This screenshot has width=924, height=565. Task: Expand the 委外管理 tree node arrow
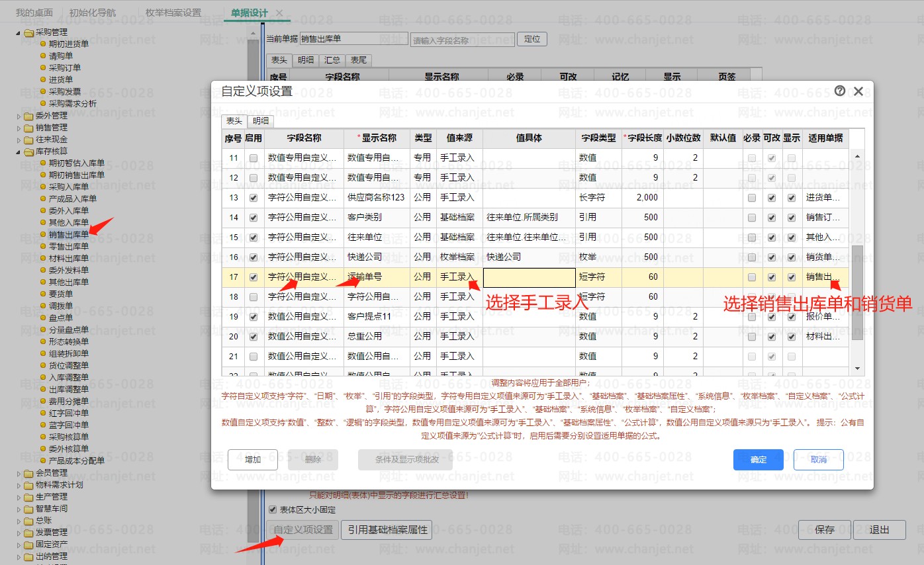click(18, 116)
